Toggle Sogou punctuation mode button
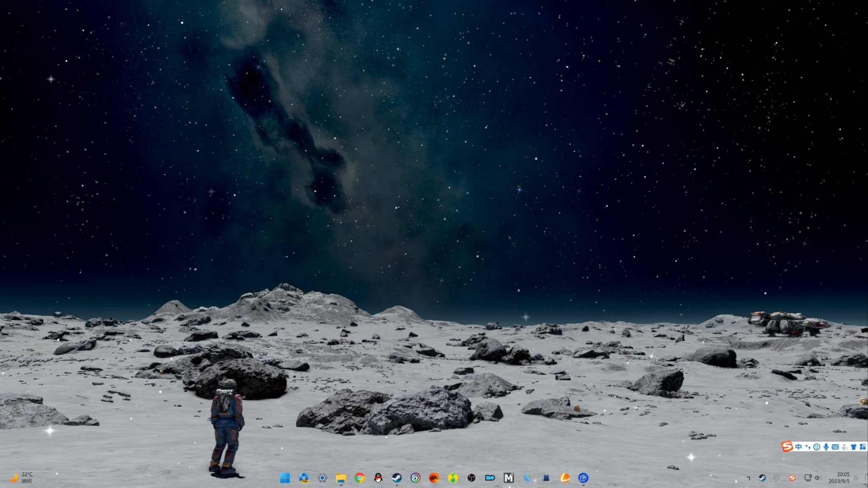Viewport: 868px width, 488px height. (808, 447)
